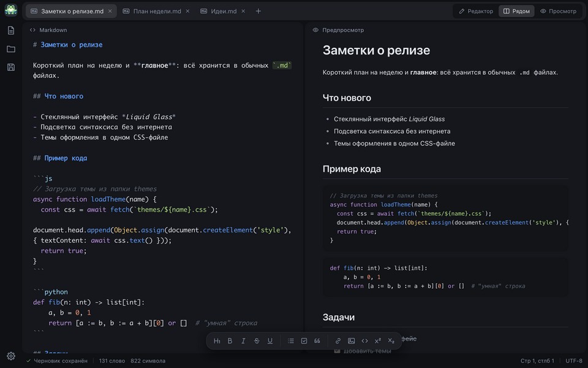The height and width of the screenshot is (368, 588).
Task: Insert an image using the picture icon
Action: [x=352, y=341]
